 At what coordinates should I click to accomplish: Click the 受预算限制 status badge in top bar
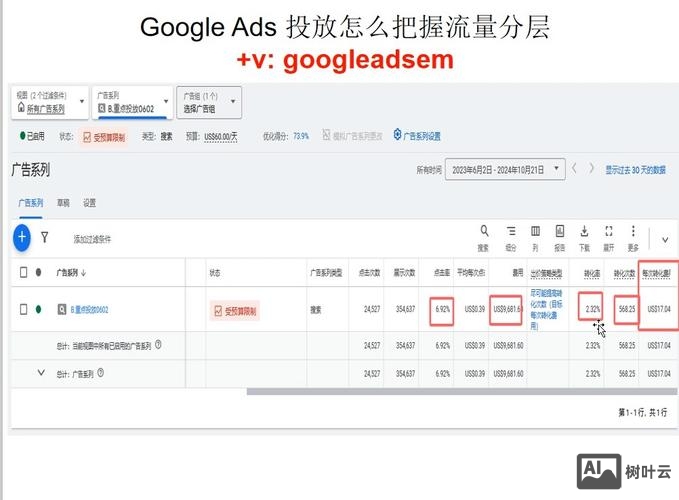pyautogui.click(x=104, y=137)
